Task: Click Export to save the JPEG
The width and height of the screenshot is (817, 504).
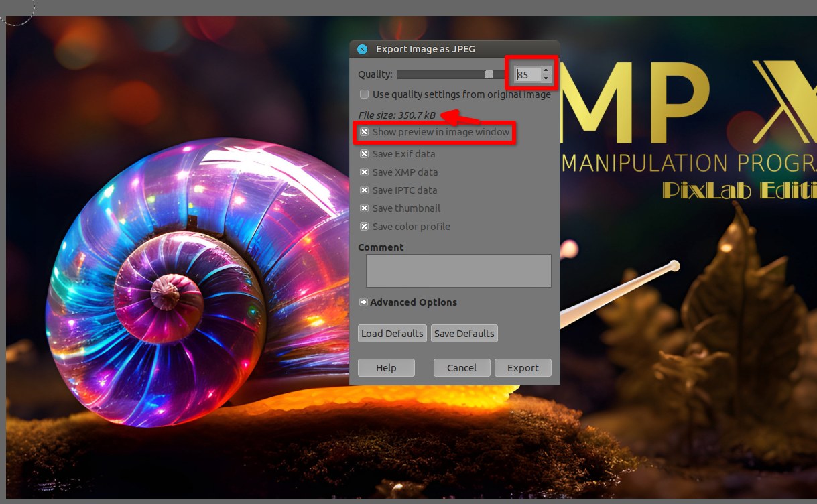Action: click(x=523, y=368)
